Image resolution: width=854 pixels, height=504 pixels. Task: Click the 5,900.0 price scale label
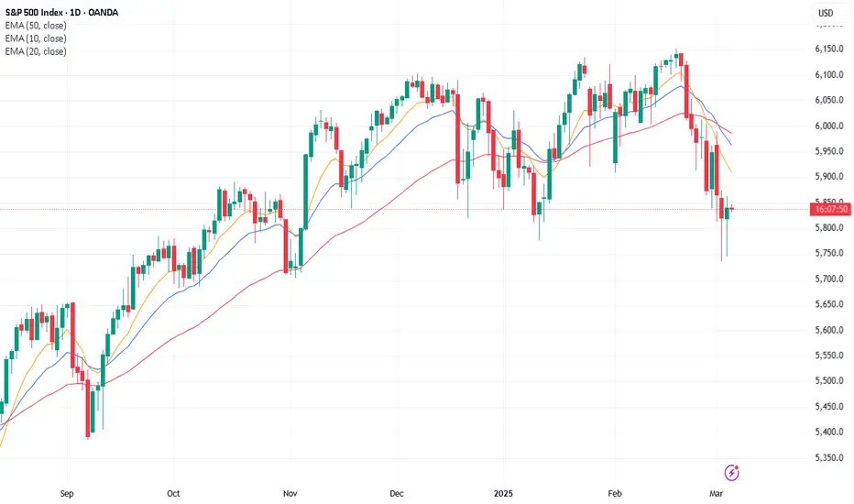[x=829, y=177]
